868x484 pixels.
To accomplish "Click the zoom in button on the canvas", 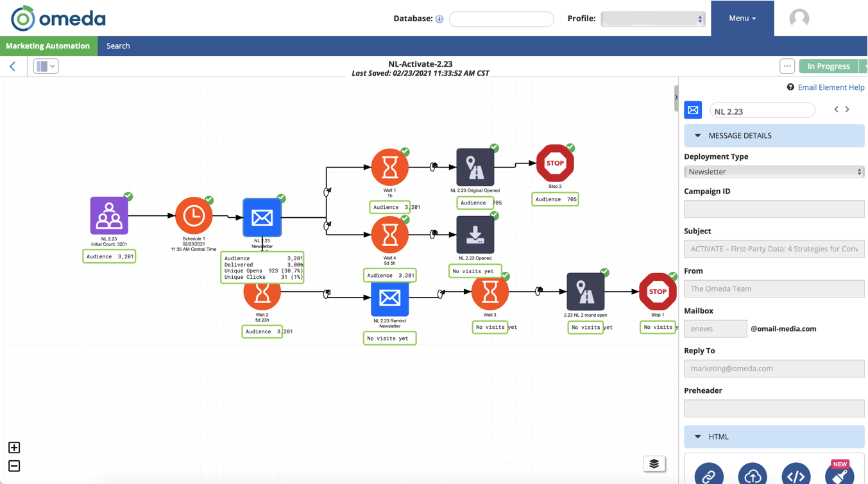I will pyautogui.click(x=13, y=447).
